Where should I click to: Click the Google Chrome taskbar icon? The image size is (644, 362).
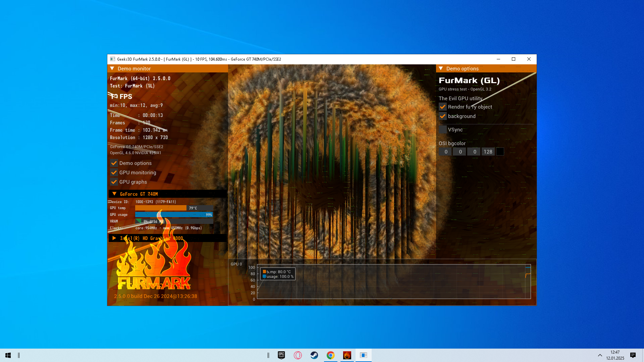pyautogui.click(x=330, y=355)
